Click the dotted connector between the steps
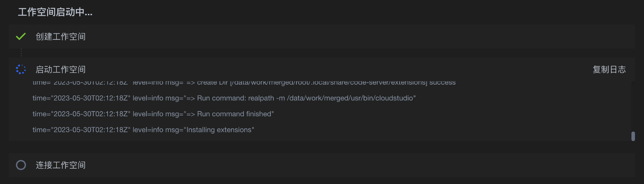 [21, 53]
